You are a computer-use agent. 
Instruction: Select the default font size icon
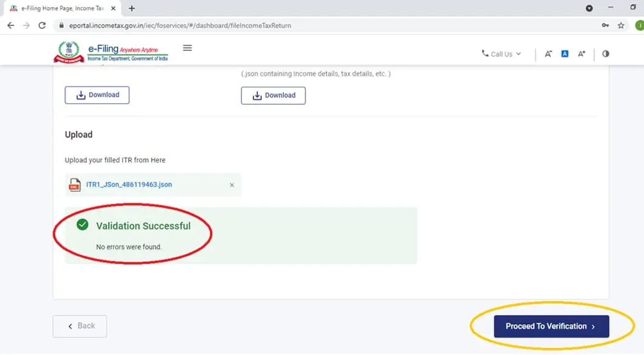coord(565,54)
